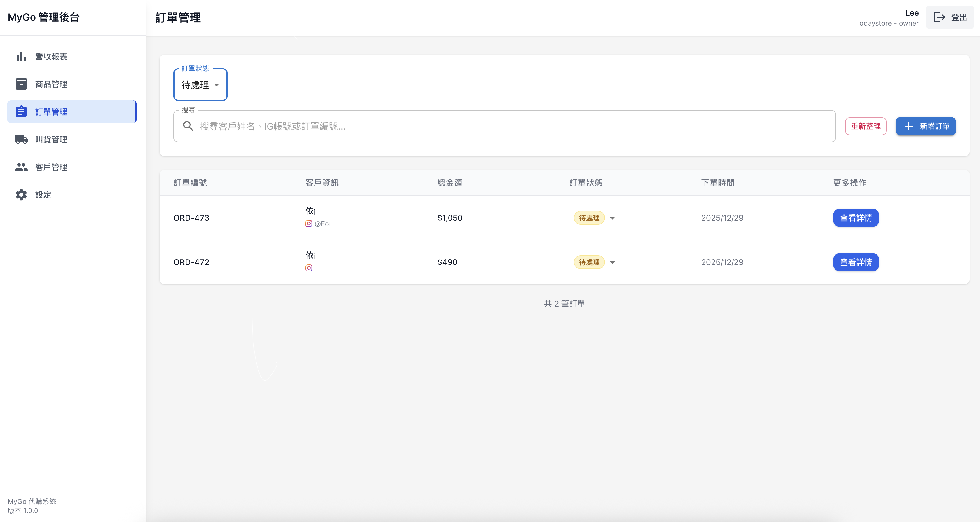Screen dimensions: 980x522
Task: Click the Instagram icon in ORD-472 row
Action: tap(309, 268)
